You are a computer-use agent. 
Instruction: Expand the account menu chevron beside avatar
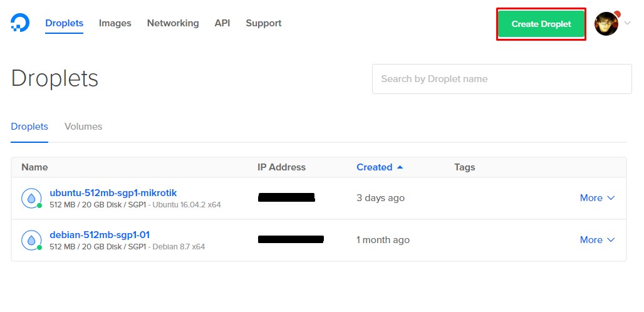(x=627, y=23)
